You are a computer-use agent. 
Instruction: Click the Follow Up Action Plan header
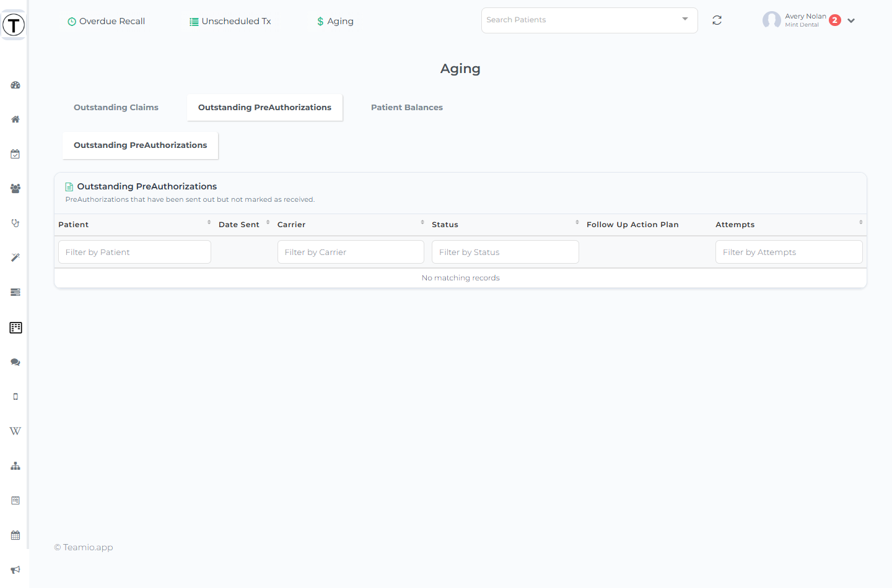click(x=632, y=225)
